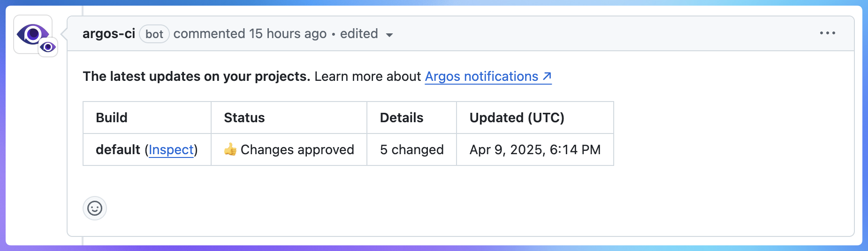868x251 pixels.
Task: Open the Argos notifications link
Action: (488, 76)
